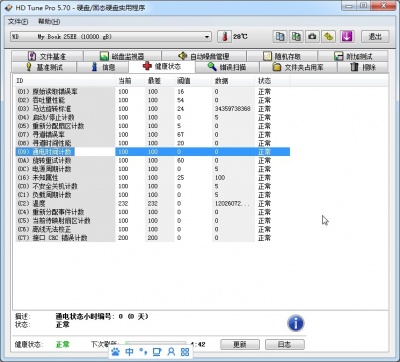This screenshot has height=362, width=400.
Task: Select the highlighted (09) 通电时间计数 row
Action: click(x=153, y=152)
